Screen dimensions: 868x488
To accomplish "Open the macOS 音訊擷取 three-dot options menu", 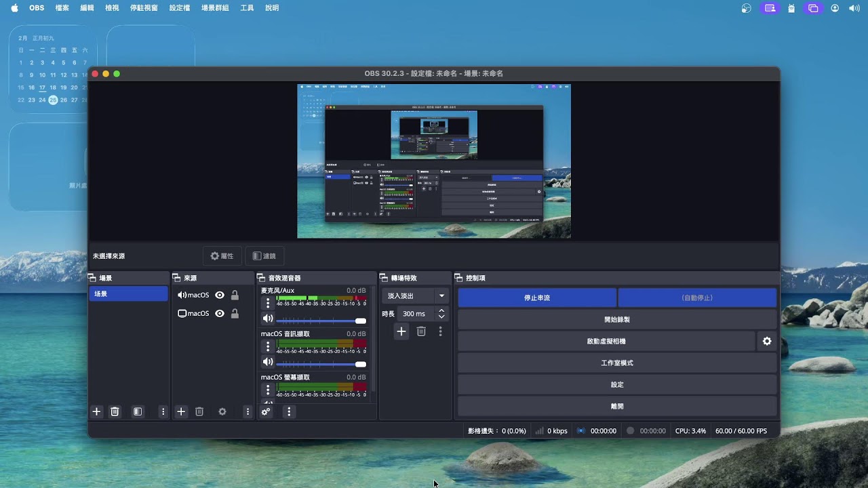I will (x=268, y=346).
